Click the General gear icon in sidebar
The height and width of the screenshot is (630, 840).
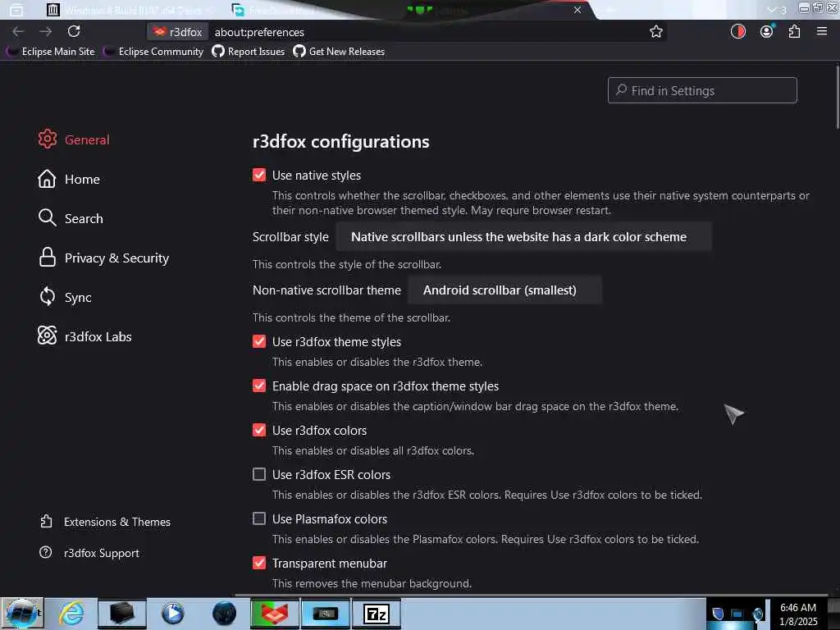tap(47, 139)
